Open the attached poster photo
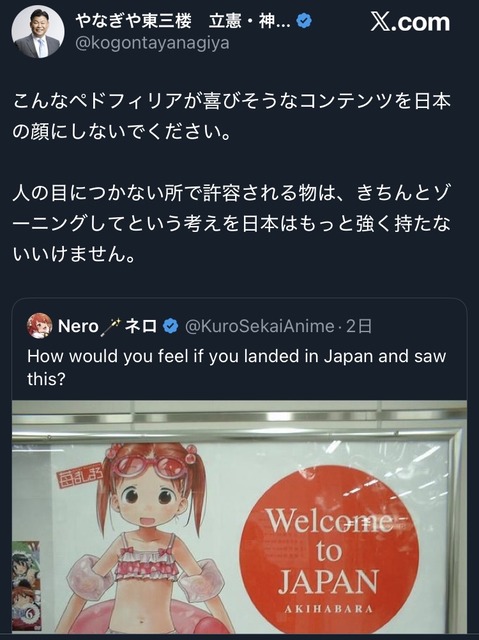Viewport: 479px width, 640px height. (x=240, y=517)
